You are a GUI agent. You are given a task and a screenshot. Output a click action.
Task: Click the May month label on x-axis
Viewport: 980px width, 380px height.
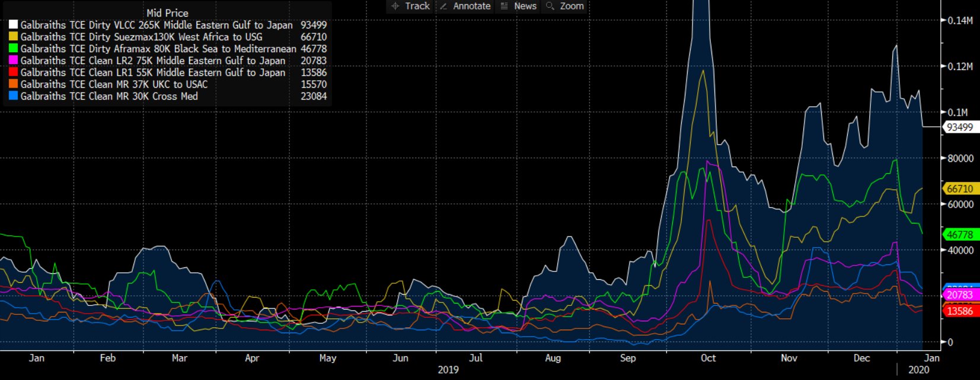pos(328,358)
